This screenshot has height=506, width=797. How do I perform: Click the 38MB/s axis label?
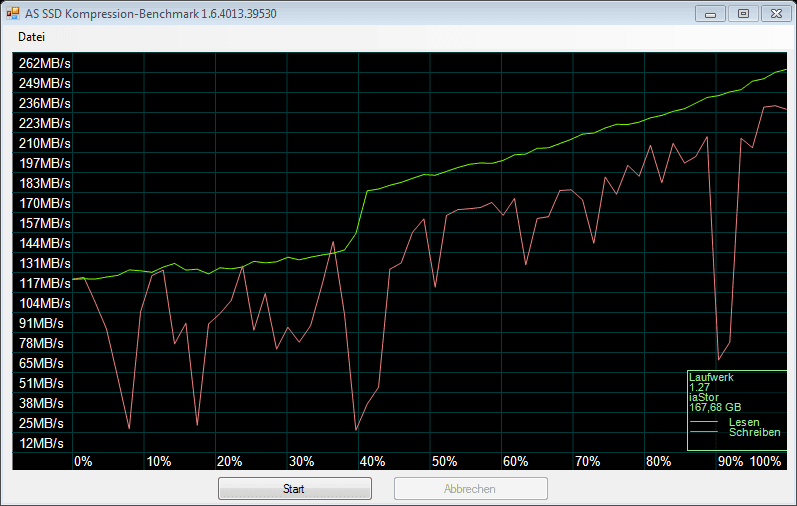41,403
